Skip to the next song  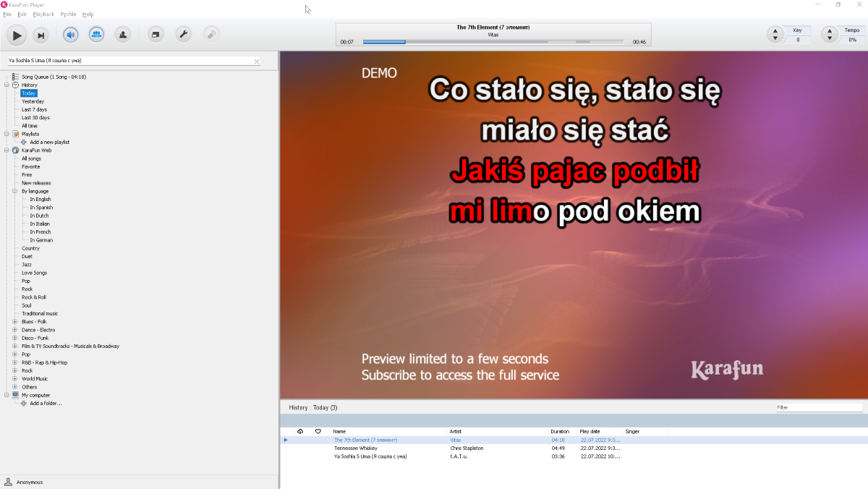41,35
